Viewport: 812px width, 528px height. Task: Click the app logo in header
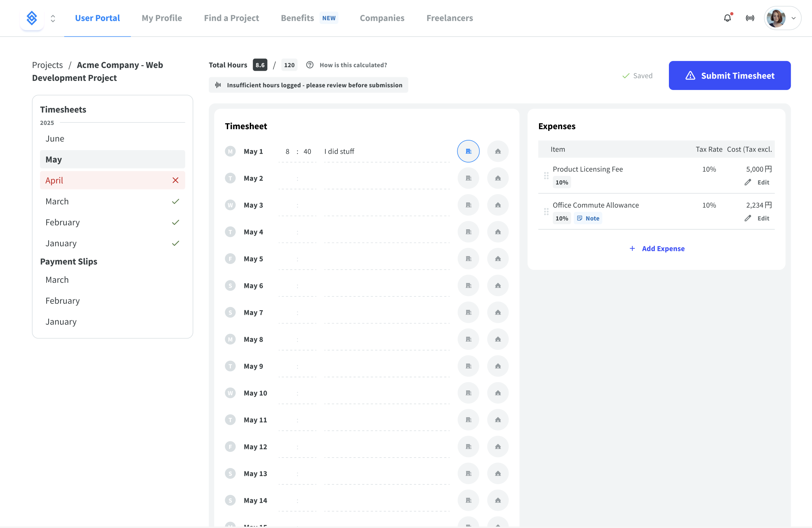pyautogui.click(x=32, y=18)
